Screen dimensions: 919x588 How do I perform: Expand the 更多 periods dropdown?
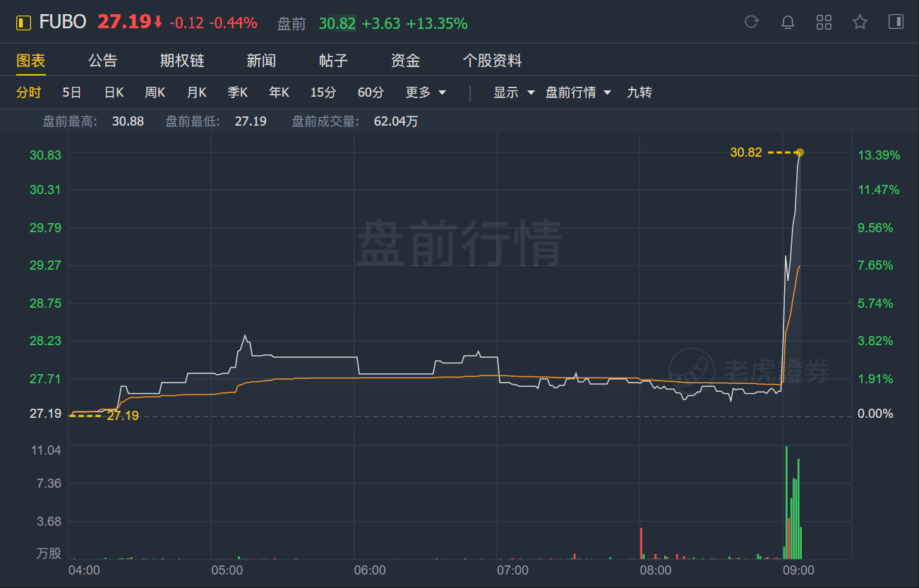pyautogui.click(x=426, y=92)
